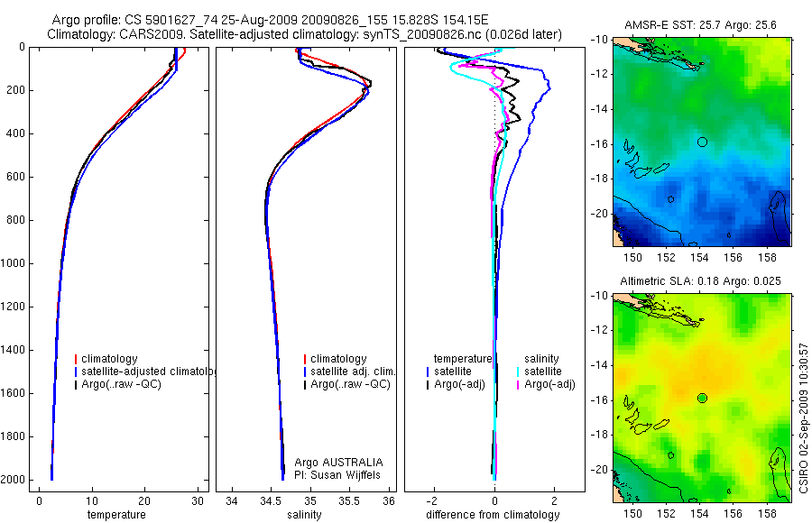Image resolution: width=812 pixels, height=523 pixels.
Task: Click the 'salinity' legend heading in difference panel
Action: tap(541, 359)
